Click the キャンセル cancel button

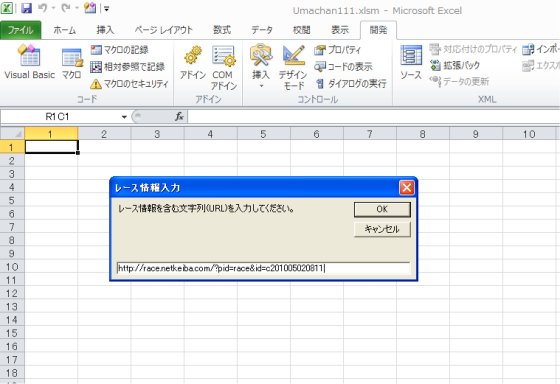pos(382,229)
